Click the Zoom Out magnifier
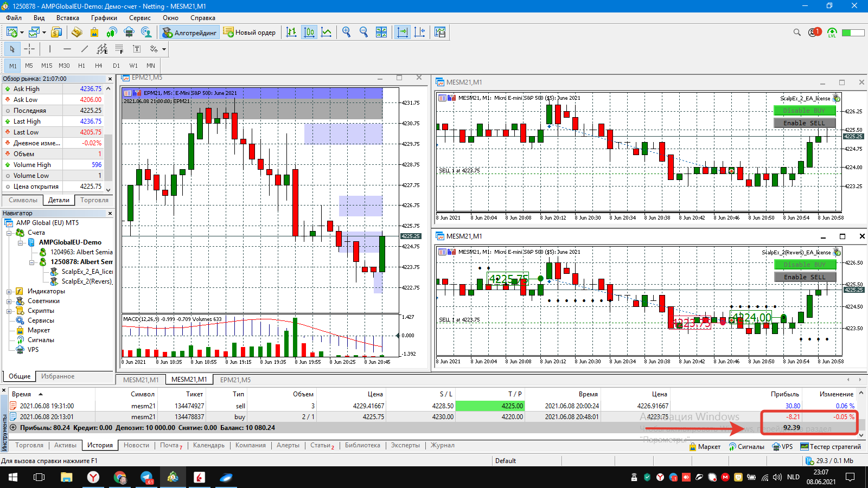868x488 pixels. pos(363,33)
